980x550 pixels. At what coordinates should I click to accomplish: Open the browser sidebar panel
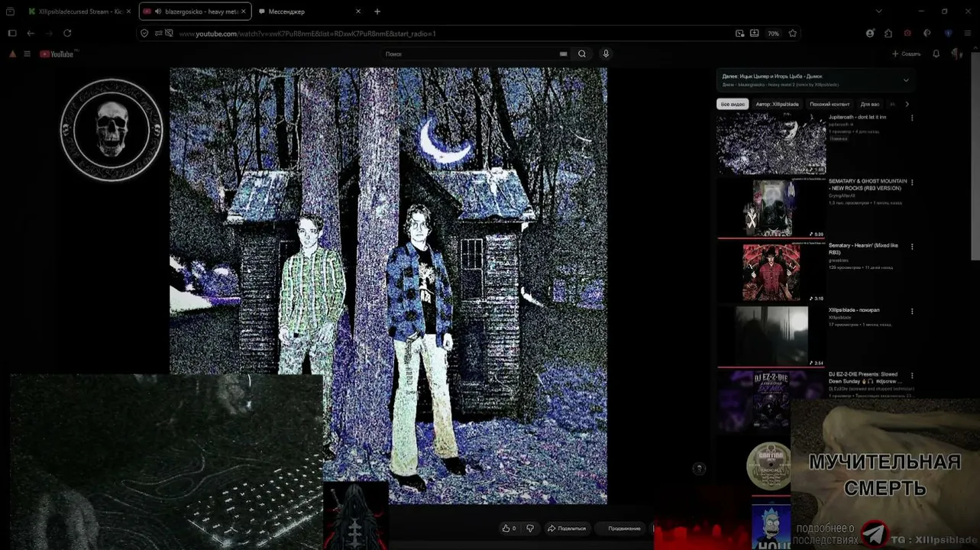tap(12, 34)
